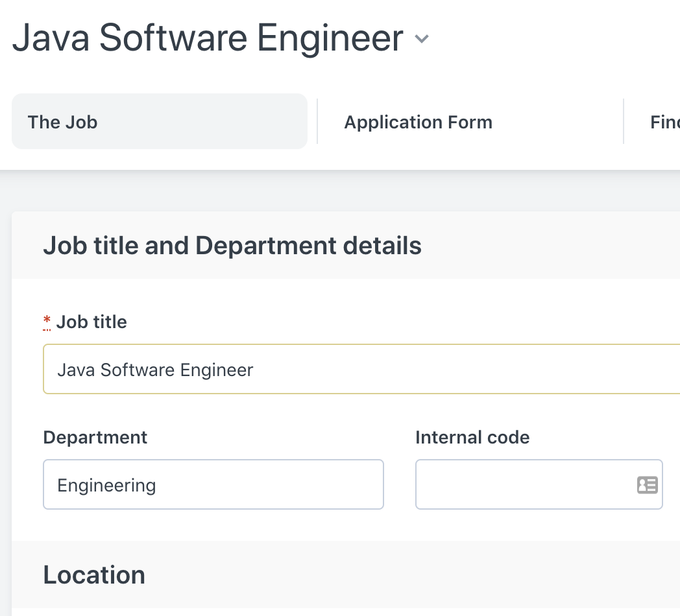The height and width of the screenshot is (616, 680).
Task: Click the Internal code field label
Action: click(472, 438)
